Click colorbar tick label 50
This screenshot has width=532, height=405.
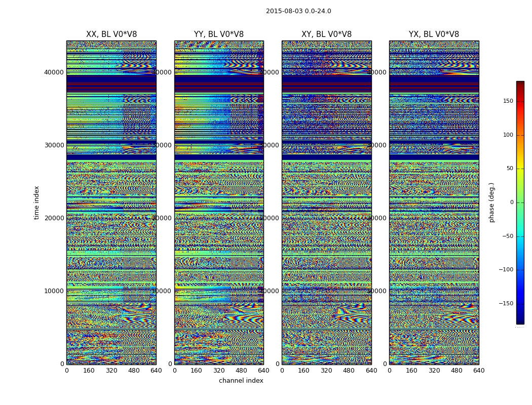pos(510,169)
